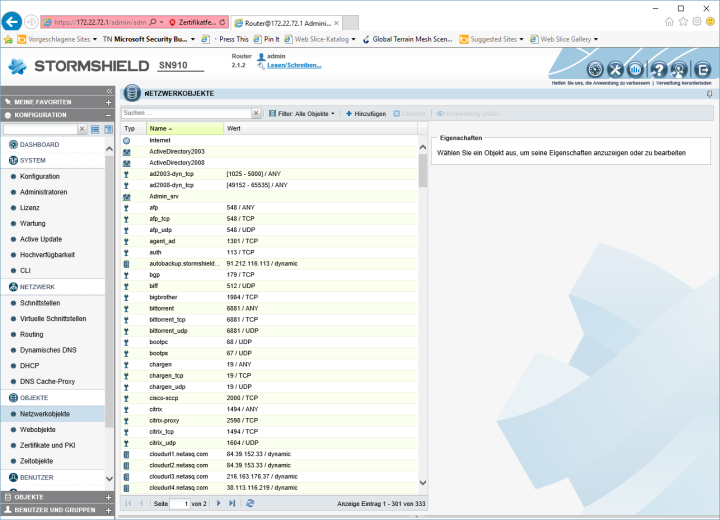Screen dimensions: 720x520
Task: Click the question mark help icon
Action: pos(659,69)
